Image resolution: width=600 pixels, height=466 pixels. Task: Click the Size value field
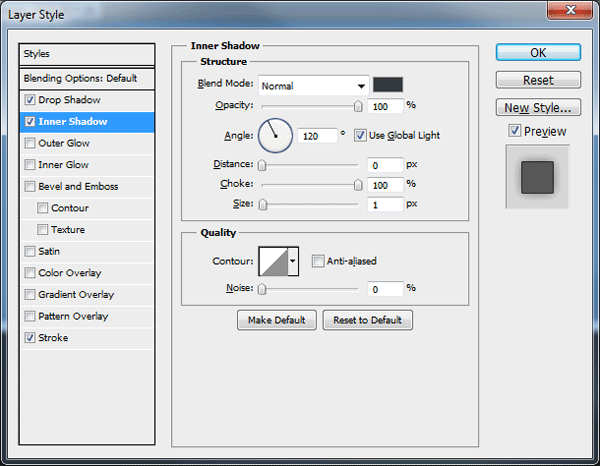385,205
